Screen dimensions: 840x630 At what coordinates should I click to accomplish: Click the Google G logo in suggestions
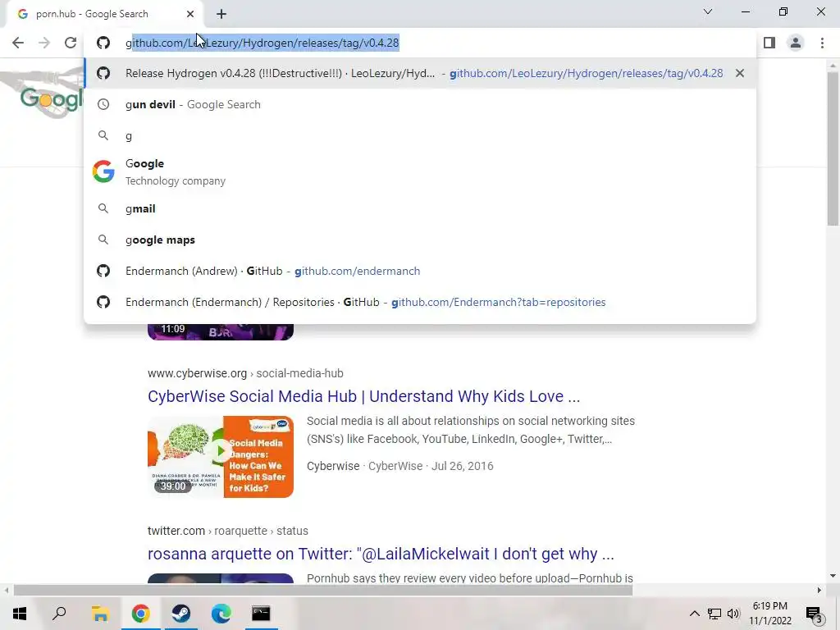[103, 171]
